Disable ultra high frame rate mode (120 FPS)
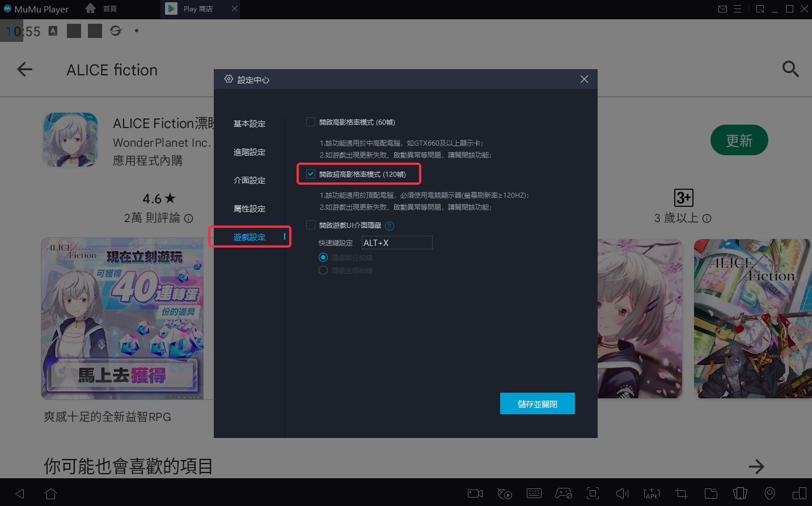The width and height of the screenshot is (812, 506). tap(311, 174)
